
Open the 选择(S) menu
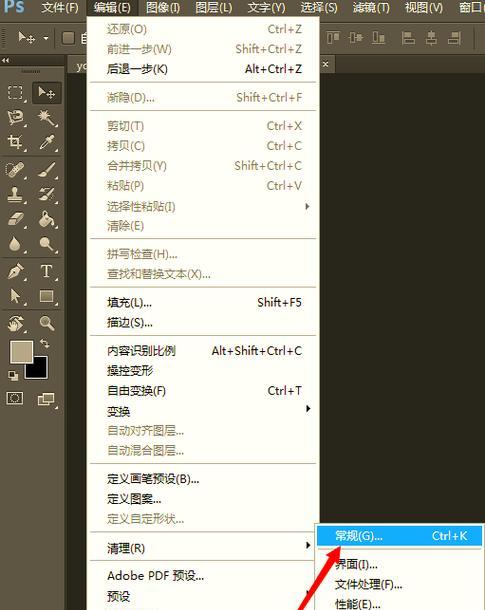point(319,7)
